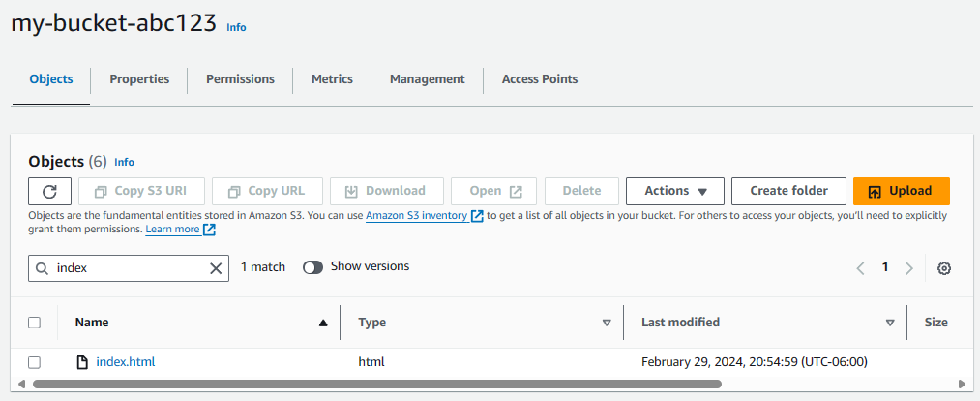Sort by Name column arrow
The image size is (980, 401).
pos(322,323)
